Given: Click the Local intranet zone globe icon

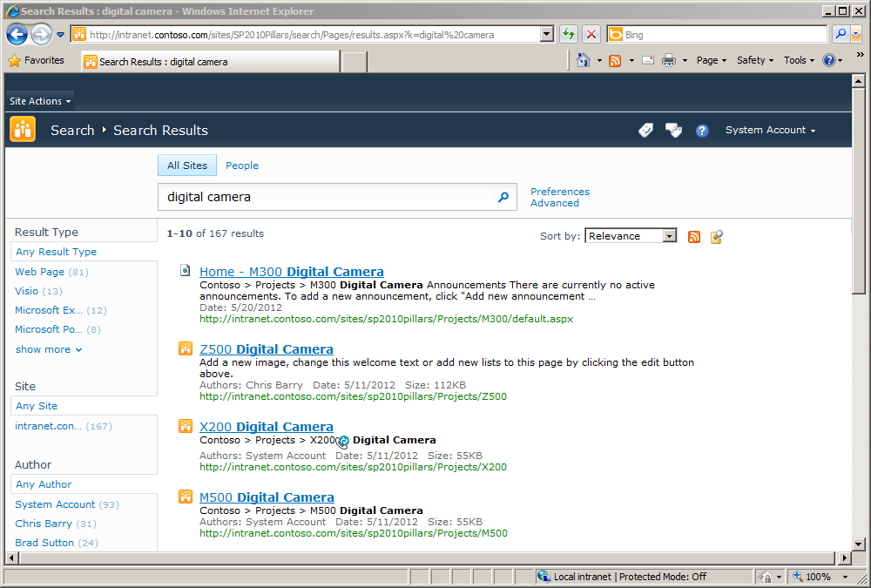Looking at the screenshot, I should [544, 577].
